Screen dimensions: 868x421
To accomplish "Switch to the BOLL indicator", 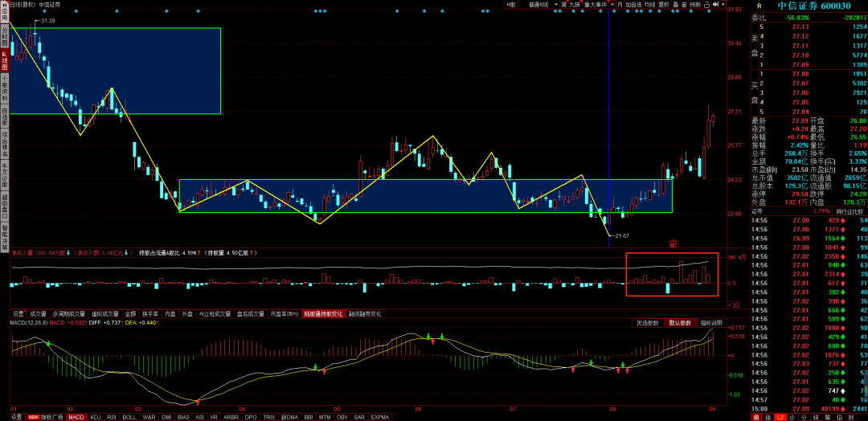I will (x=129, y=417).
